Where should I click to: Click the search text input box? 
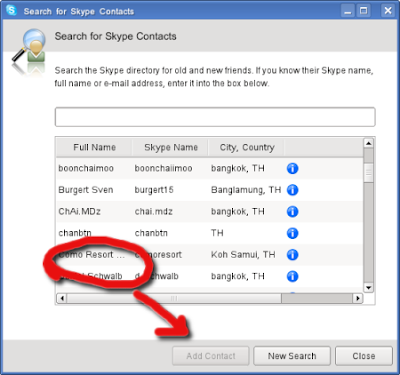pos(215,117)
